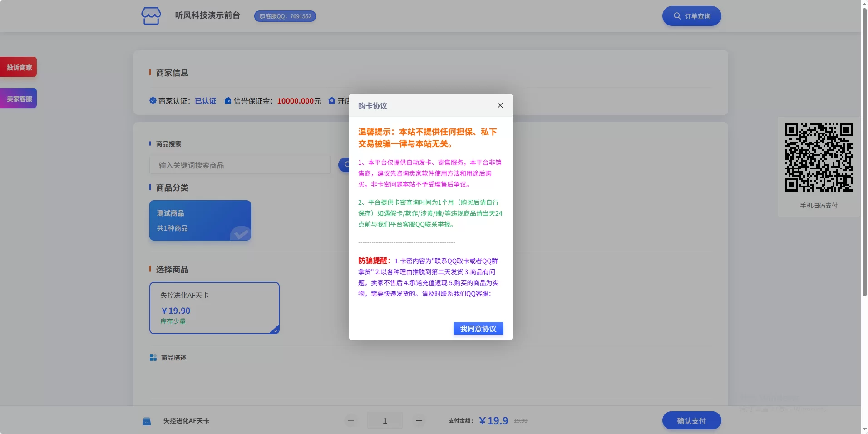Click the 投诉商家 complaint side tab

(19, 67)
